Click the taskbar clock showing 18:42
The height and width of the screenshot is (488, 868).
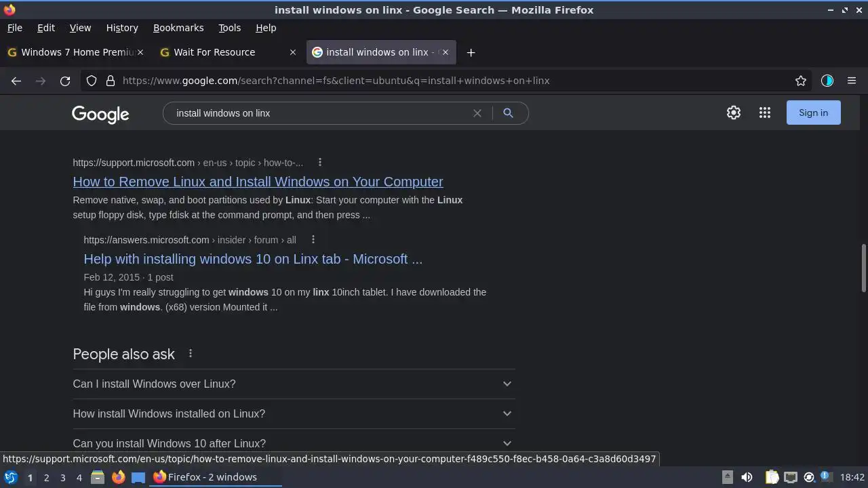pyautogui.click(x=852, y=477)
